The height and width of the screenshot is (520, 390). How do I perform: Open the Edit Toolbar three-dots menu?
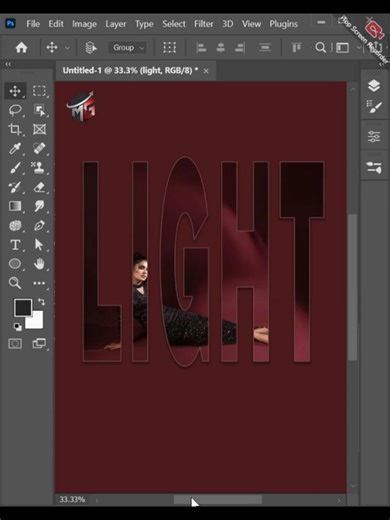click(39, 283)
